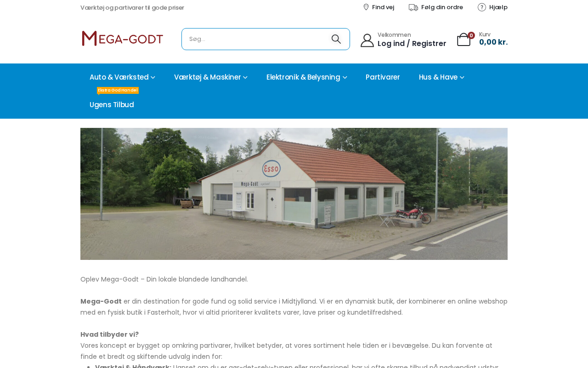
Task: Open the shopping cart bag icon
Action: [x=464, y=40]
